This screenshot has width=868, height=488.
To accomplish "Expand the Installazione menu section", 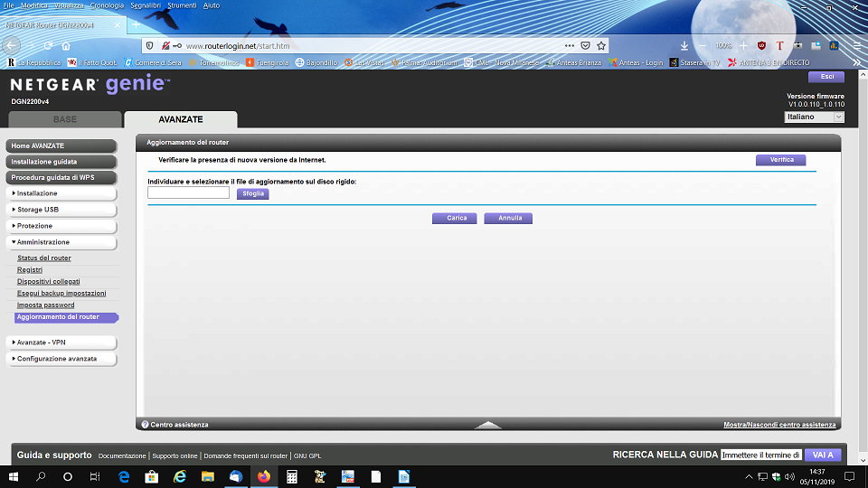I will [61, 193].
